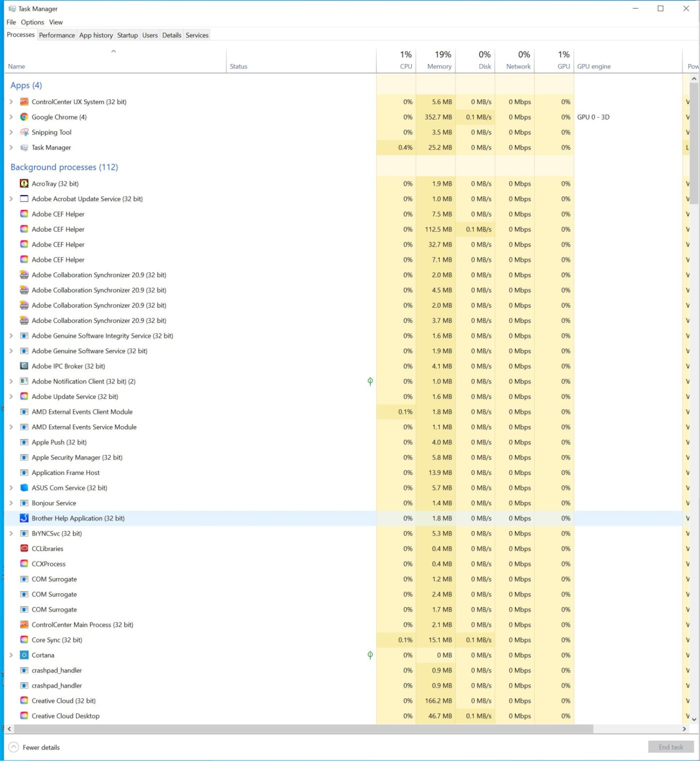Screen dimensions: 700x761
Task: Click the Name column header
Action: click(x=115, y=60)
